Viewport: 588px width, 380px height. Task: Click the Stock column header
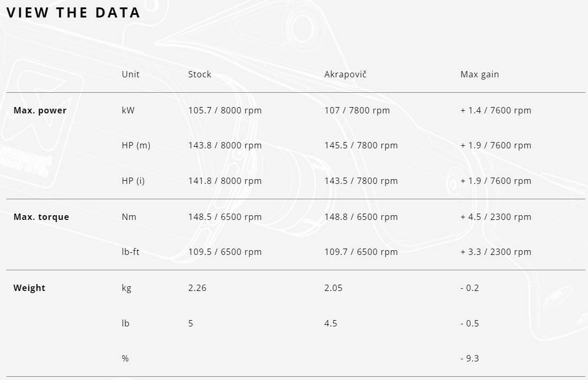click(x=199, y=74)
